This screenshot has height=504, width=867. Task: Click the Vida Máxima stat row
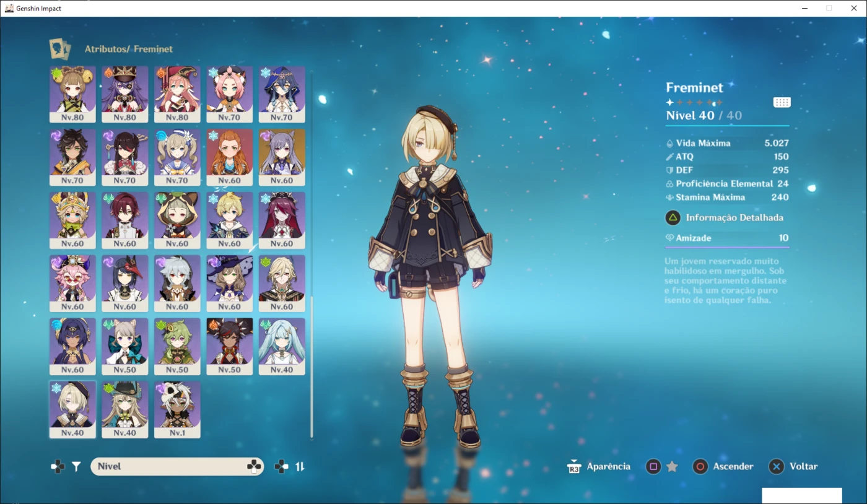(727, 143)
